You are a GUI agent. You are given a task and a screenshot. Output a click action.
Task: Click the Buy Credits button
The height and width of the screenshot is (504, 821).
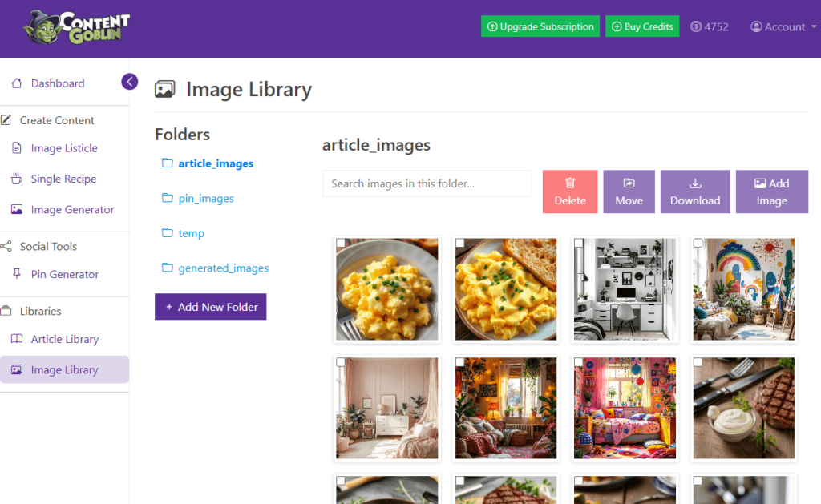tap(642, 26)
